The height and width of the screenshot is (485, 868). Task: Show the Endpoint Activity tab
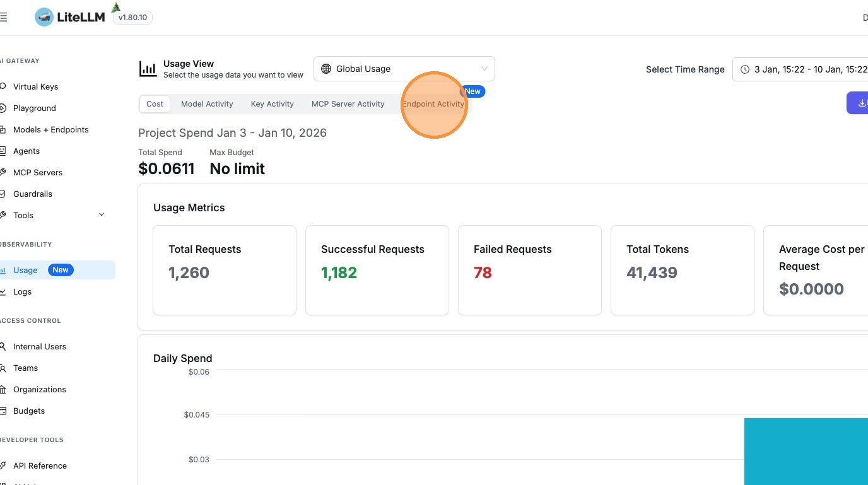click(433, 104)
